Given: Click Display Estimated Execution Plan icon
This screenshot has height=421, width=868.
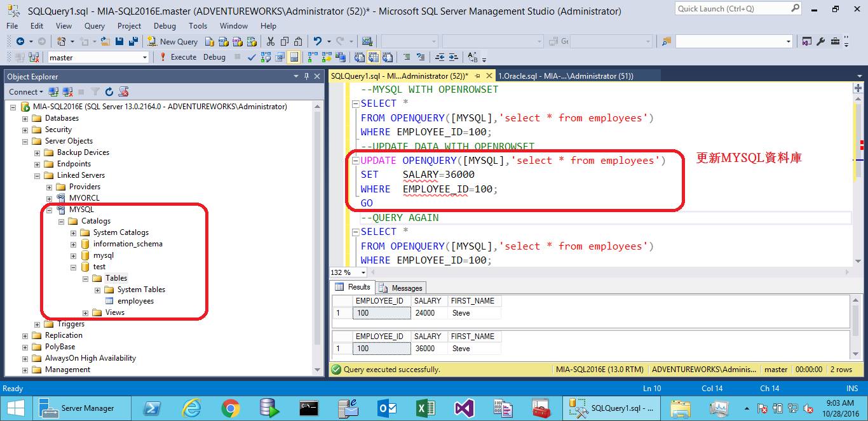Looking at the screenshot, I should [266, 57].
